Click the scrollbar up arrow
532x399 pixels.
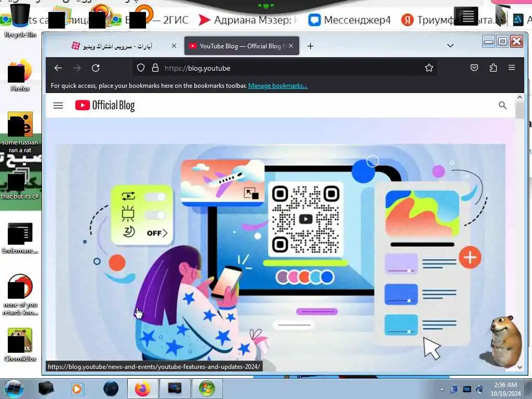point(520,97)
